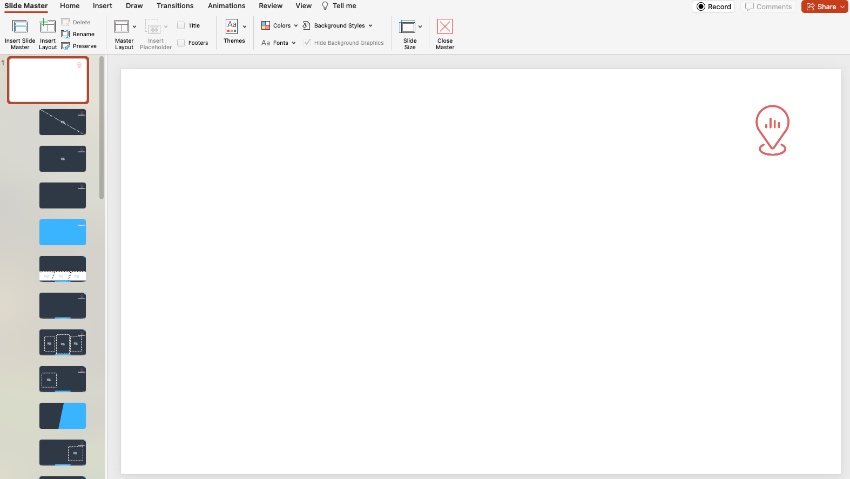Expand the Themes dropdown arrow

click(244, 27)
